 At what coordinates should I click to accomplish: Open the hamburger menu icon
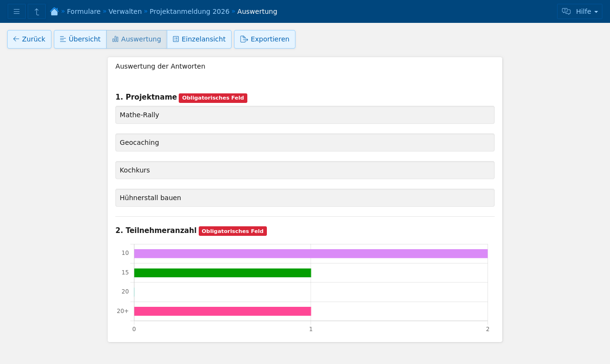click(x=17, y=11)
